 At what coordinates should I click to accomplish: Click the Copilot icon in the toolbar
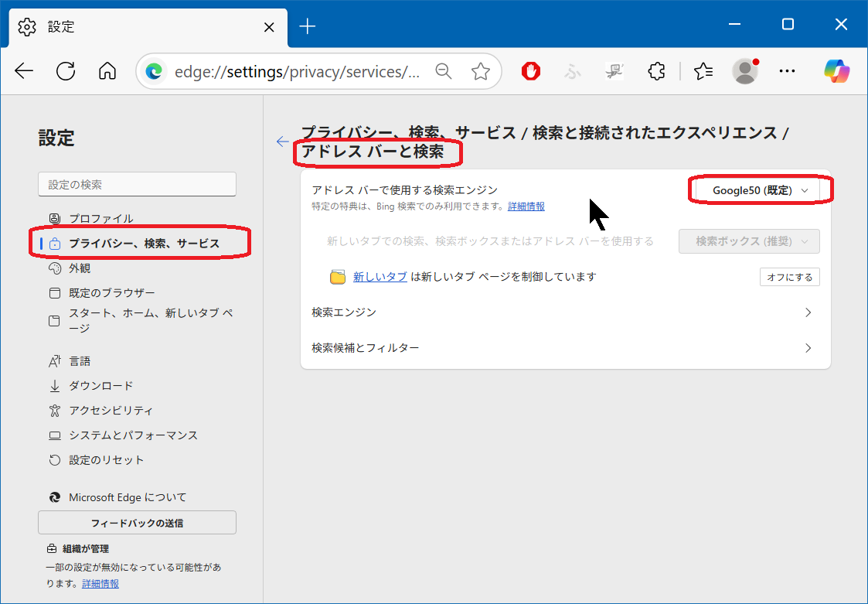[x=836, y=72]
